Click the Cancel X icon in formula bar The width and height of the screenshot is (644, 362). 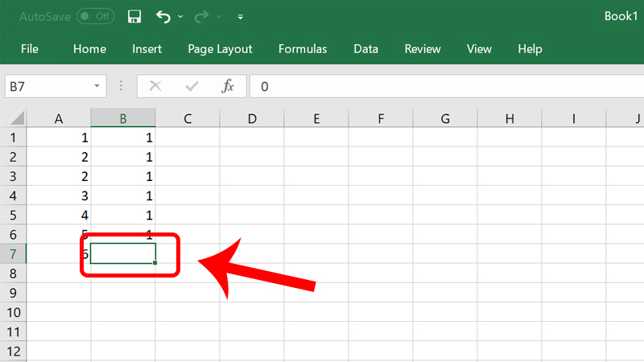[x=155, y=86]
